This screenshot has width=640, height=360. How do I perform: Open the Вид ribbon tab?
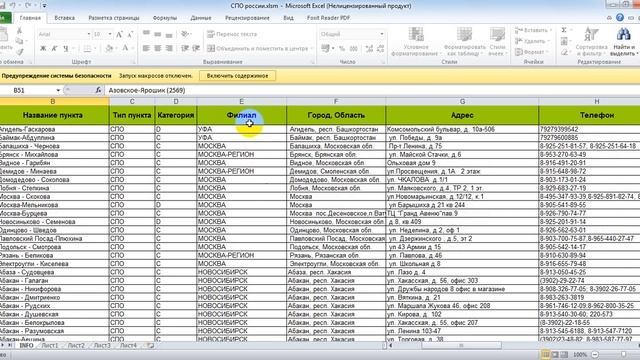(289, 18)
